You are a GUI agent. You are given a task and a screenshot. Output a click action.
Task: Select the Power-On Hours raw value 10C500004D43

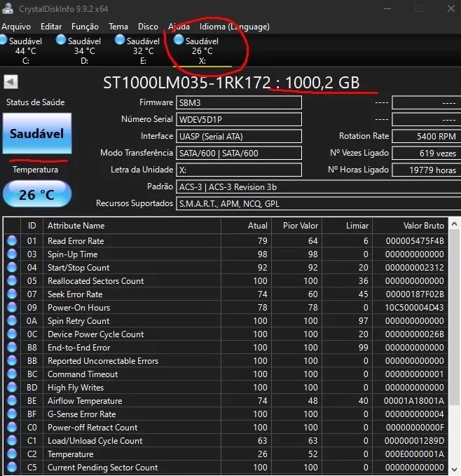[414, 308]
